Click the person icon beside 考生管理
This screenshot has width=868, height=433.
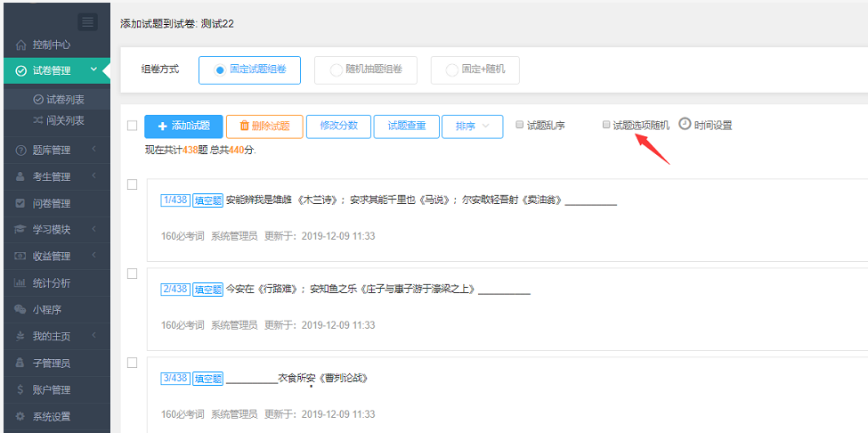(20, 177)
